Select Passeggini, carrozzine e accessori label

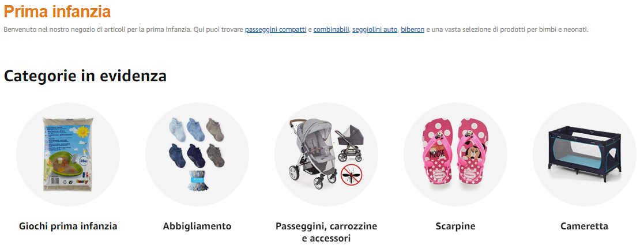[326, 232]
